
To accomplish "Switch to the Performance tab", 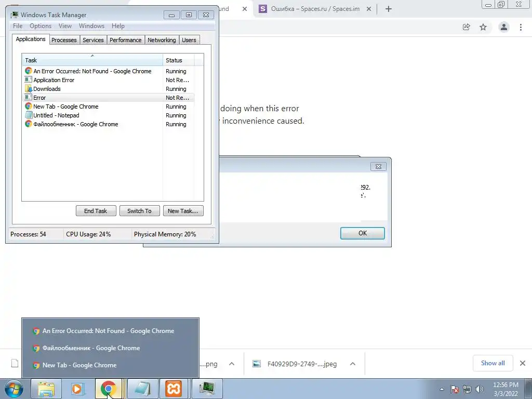I will 126,40.
